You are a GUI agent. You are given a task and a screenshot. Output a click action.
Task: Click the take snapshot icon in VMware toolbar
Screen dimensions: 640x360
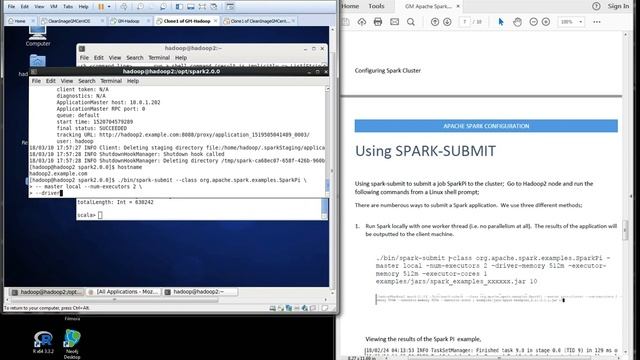tap(140, 7)
